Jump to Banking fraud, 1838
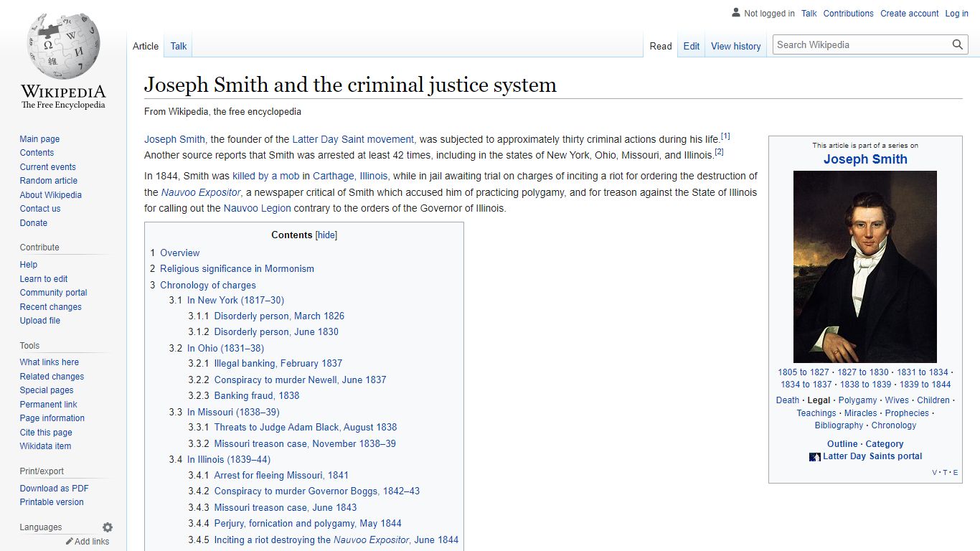 point(257,396)
